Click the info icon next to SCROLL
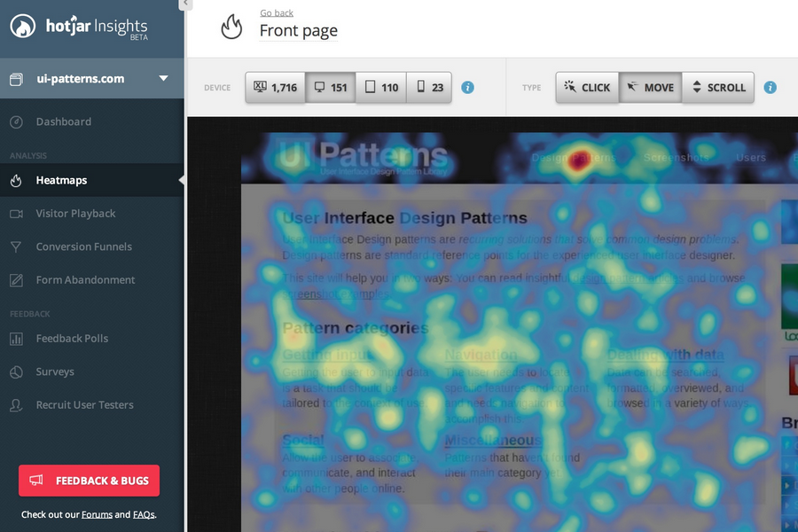 point(770,88)
